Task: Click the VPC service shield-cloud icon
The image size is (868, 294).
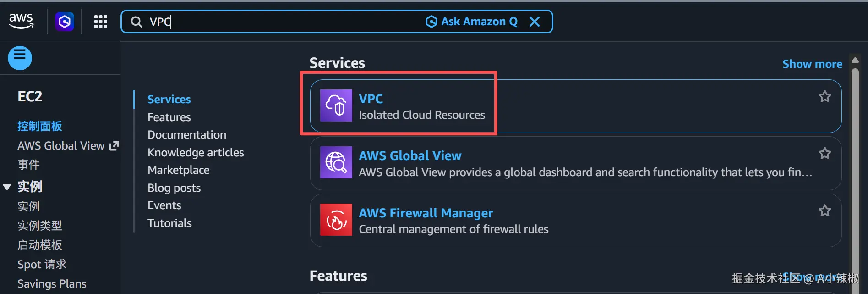Action: (336, 105)
